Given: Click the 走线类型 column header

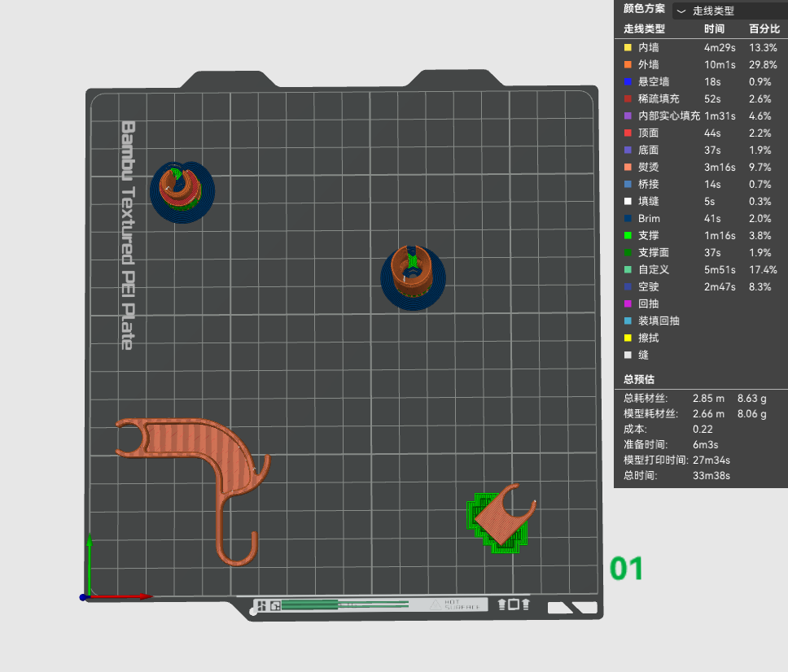Looking at the screenshot, I should (x=644, y=28).
